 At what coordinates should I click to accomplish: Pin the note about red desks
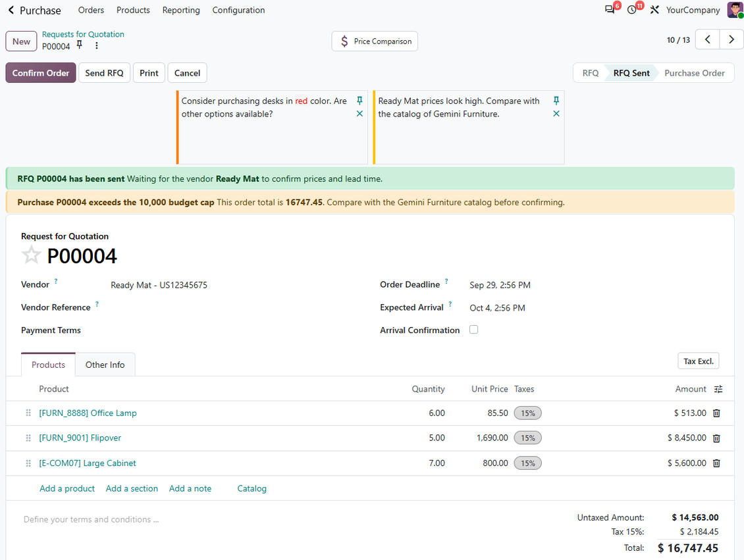click(359, 101)
